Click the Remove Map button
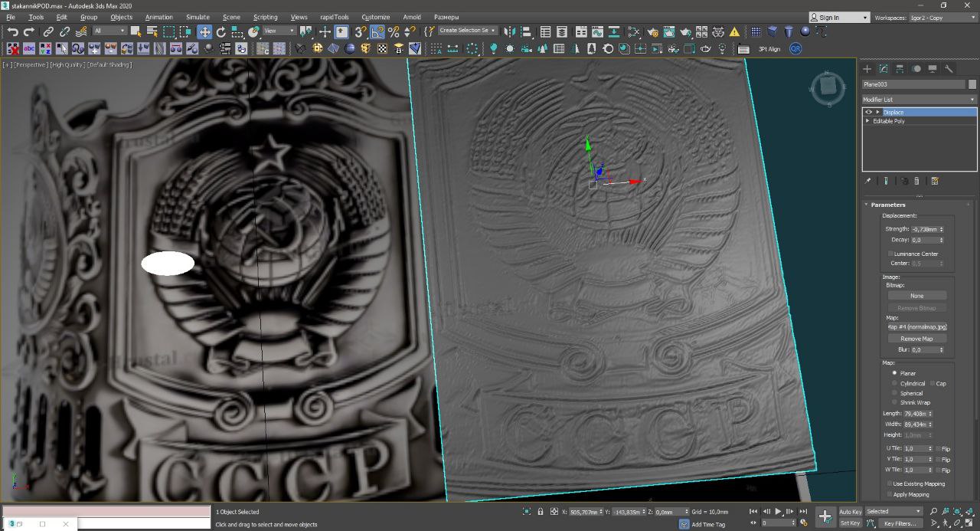The height and width of the screenshot is (531, 980). [917, 339]
